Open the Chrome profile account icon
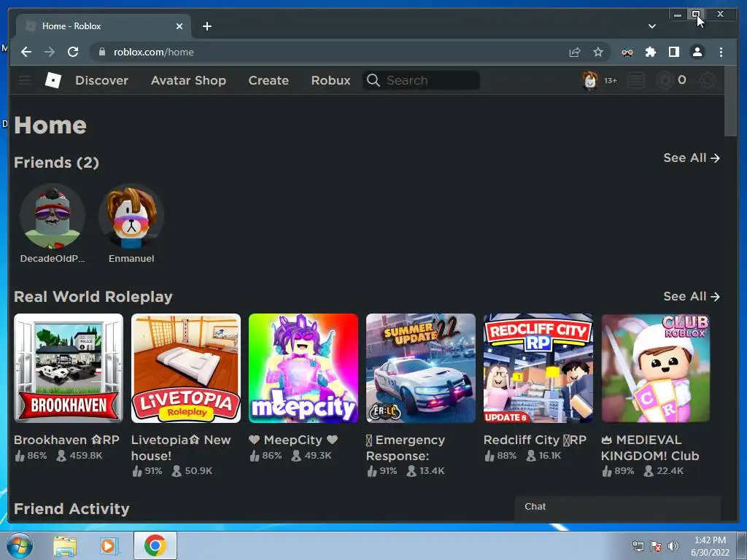This screenshot has width=747, height=560. point(697,52)
